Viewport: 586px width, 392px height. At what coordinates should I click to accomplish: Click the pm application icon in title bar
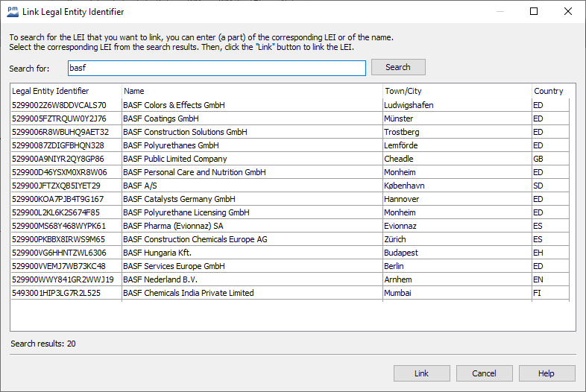pyautogui.click(x=12, y=11)
